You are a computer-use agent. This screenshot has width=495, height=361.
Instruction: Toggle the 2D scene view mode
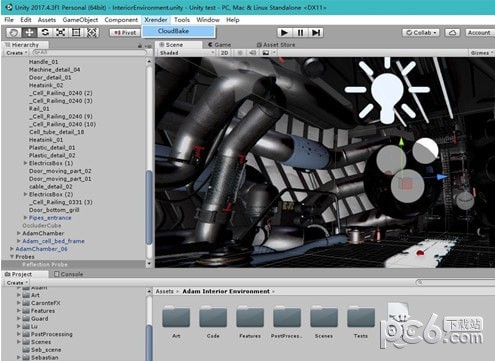coord(224,53)
